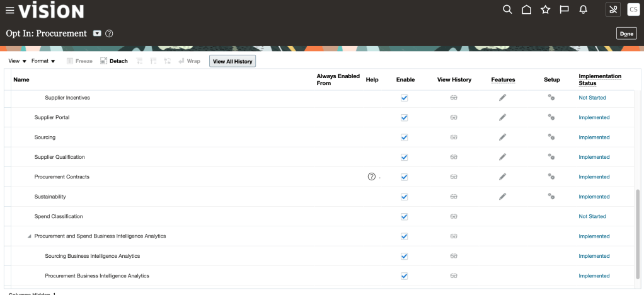
Task: Open the View dropdown menu
Action: [x=17, y=61]
